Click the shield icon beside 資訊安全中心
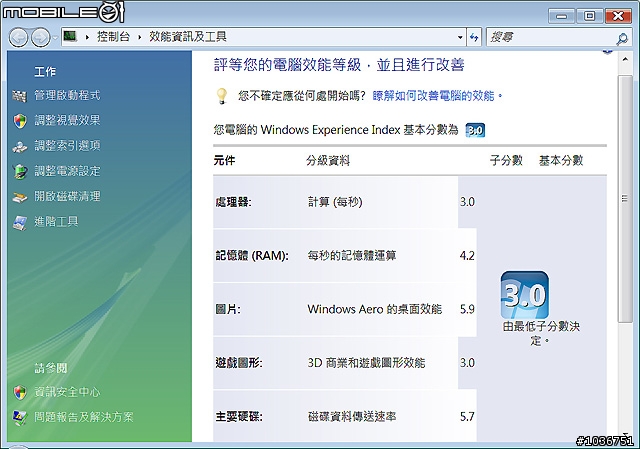The width and height of the screenshot is (640, 449). 20,392
